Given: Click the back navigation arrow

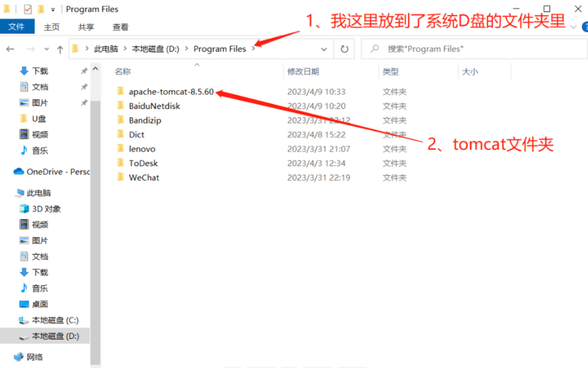Looking at the screenshot, I should 10,49.
